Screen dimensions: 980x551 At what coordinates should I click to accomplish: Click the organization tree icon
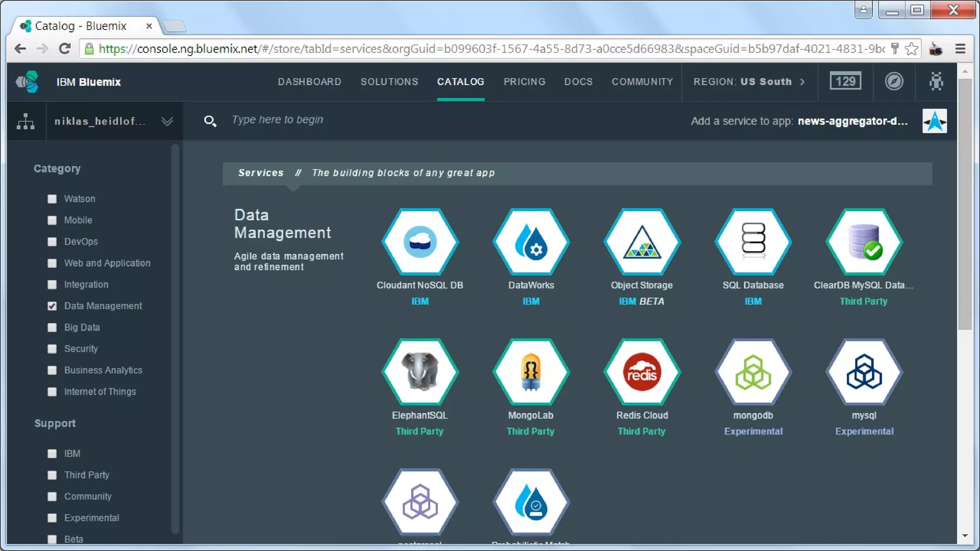click(x=26, y=121)
